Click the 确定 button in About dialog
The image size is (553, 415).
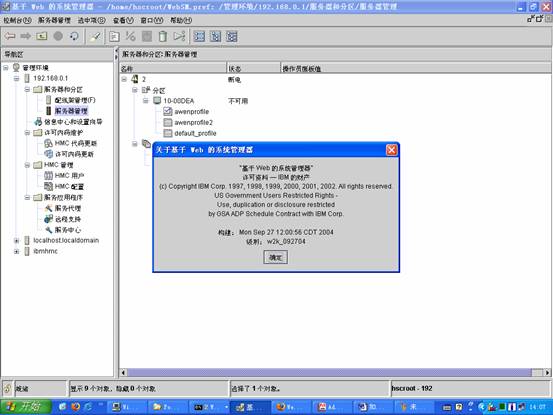click(275, 257)
